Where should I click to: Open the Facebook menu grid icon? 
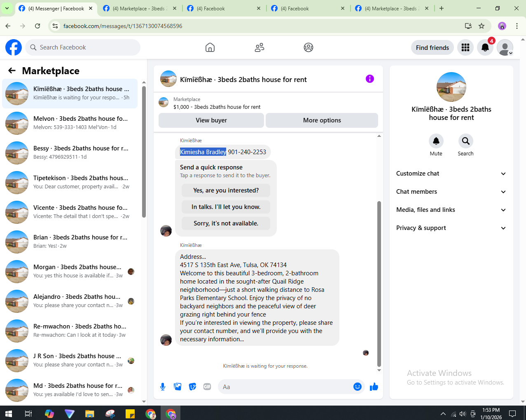[465, 47]
